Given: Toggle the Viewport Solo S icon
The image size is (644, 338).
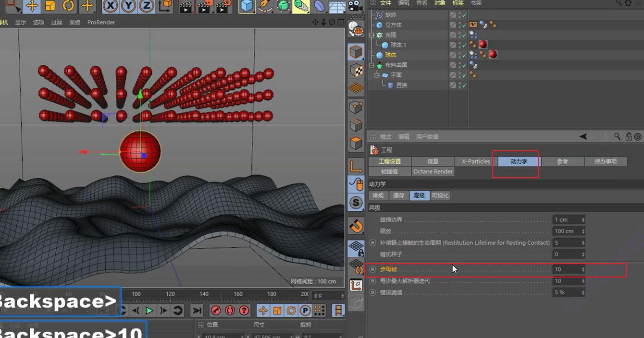Looking at the screenshot, I should click(356, 203).
